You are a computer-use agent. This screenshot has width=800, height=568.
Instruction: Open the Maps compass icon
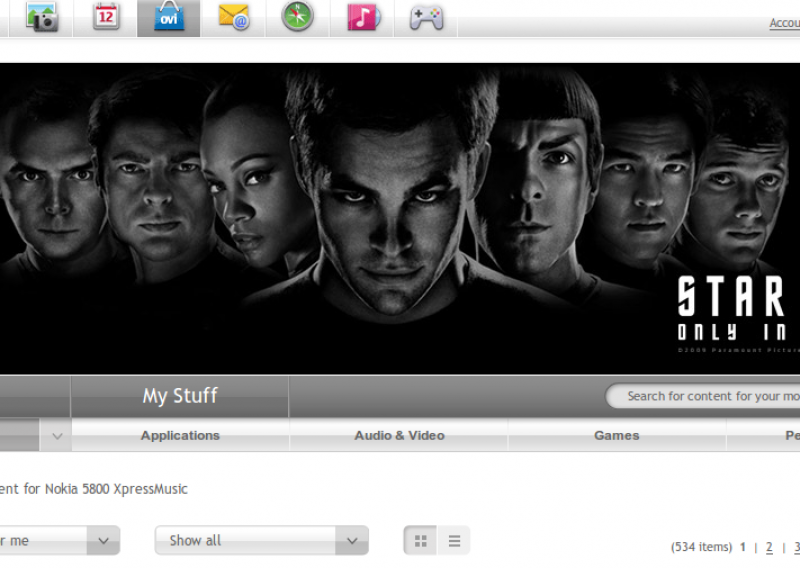(297, 16)
